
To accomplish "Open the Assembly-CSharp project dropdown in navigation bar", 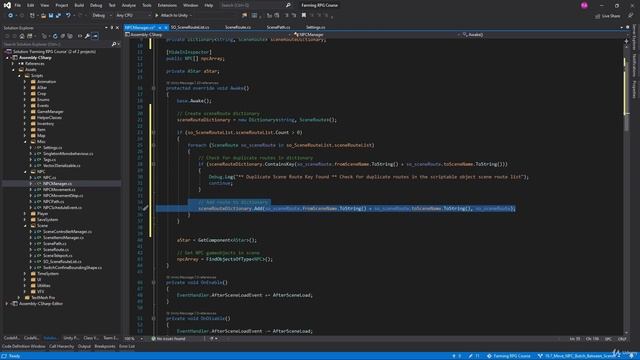I will 208,35.
